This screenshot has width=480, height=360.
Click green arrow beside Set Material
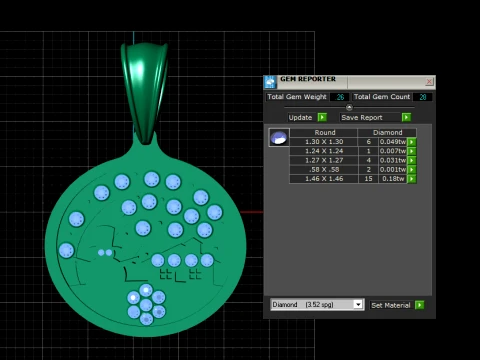(x=419, y=305)
